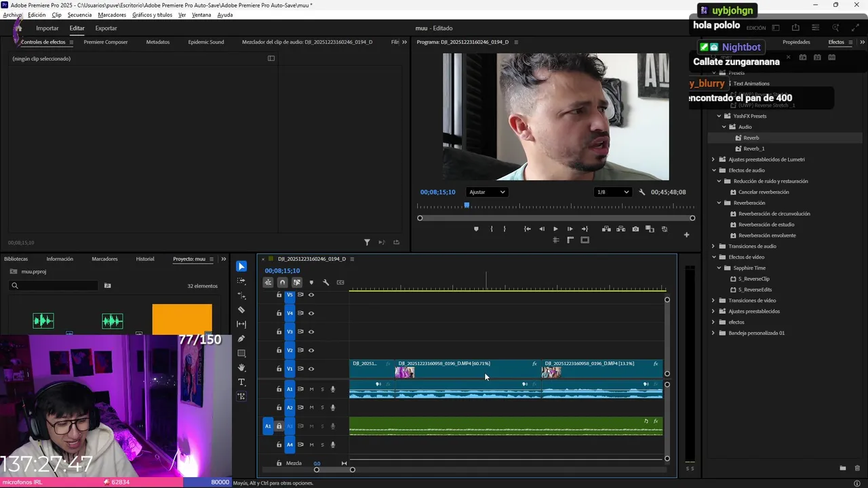Viewport: 868px width, 488px height.
Task: Expand Bandeja personalizada 01 folder
Action: 713,333
